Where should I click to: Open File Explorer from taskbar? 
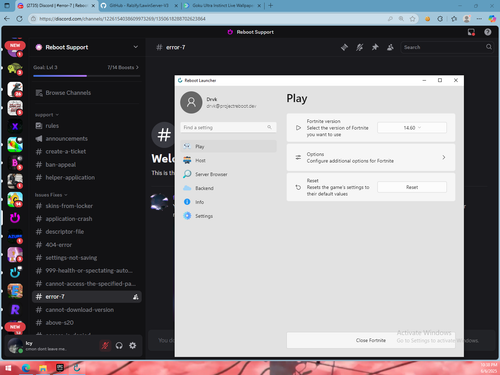pyautogui.click(x=43, y=368)
